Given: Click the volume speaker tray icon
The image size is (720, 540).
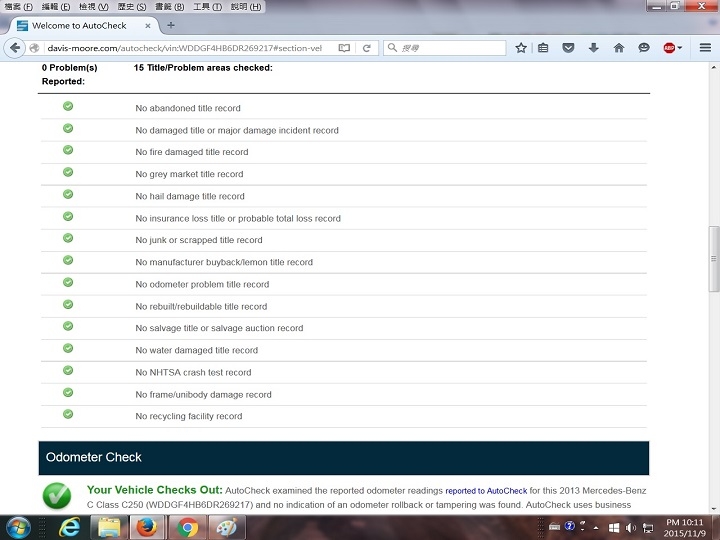Looking at the screenshot, I should coord(631,527).
